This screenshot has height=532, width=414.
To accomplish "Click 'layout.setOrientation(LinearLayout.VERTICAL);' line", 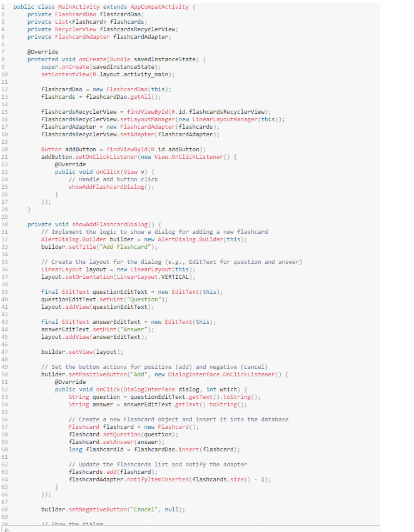I will (118, 277).
